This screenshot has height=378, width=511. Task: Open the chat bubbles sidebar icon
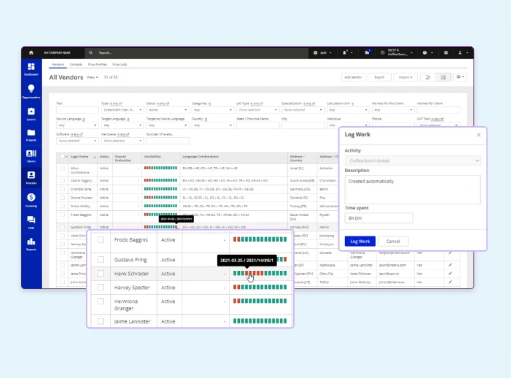[31, 222]
